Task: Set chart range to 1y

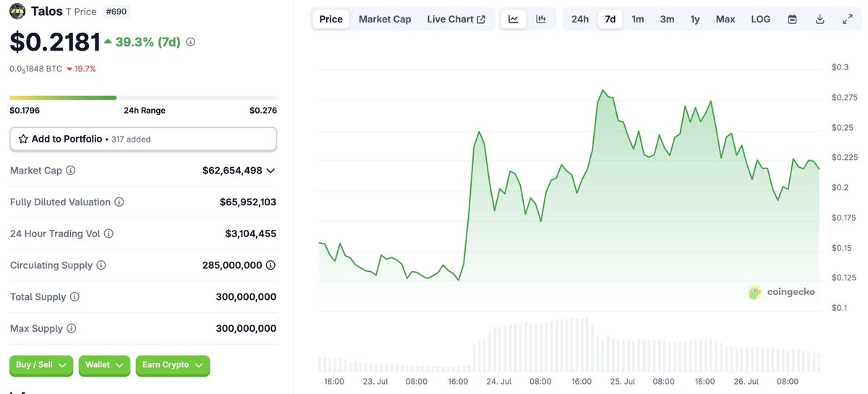Action: point(695,20)
